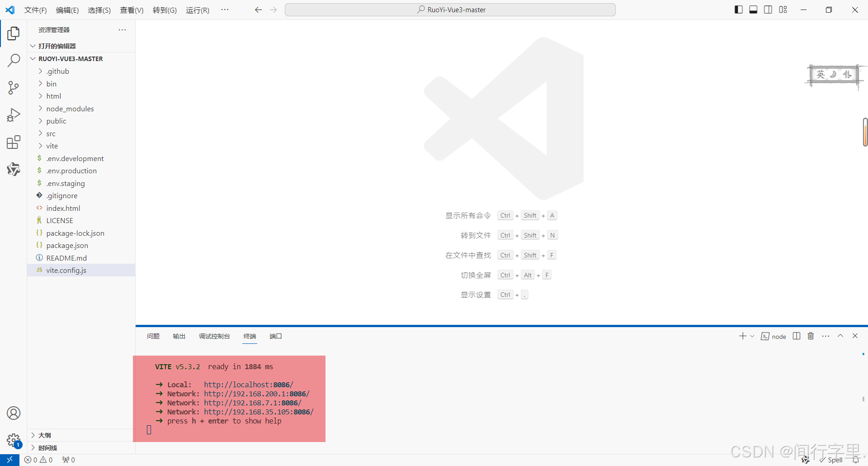Switch to the 输出 panel tab
This screenshot has height=466, width=868.
tap(179, 336)
